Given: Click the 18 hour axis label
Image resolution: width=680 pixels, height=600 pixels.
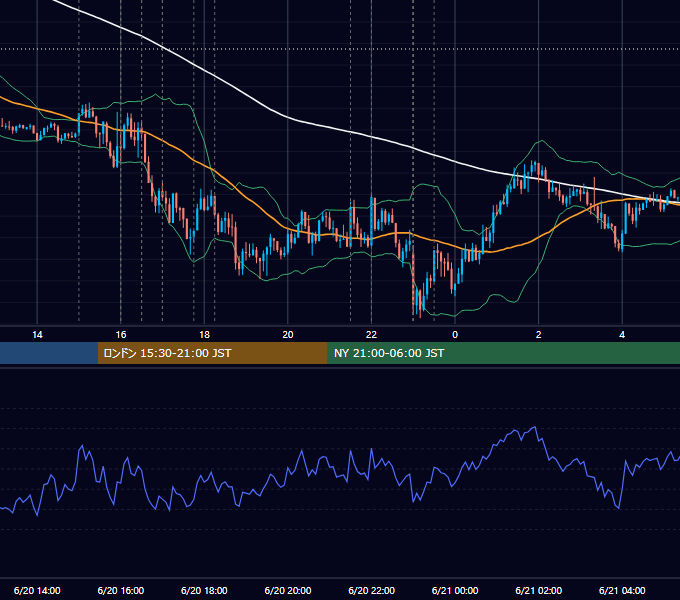Looking at the screenshot, I should tap(204, 335).
